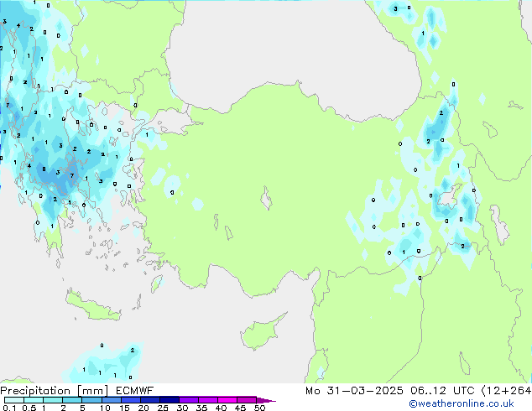Viewport: 532px width, 411px height.
Task: Click the 2–5 mm legend swatch
Action: click(72, 400)
